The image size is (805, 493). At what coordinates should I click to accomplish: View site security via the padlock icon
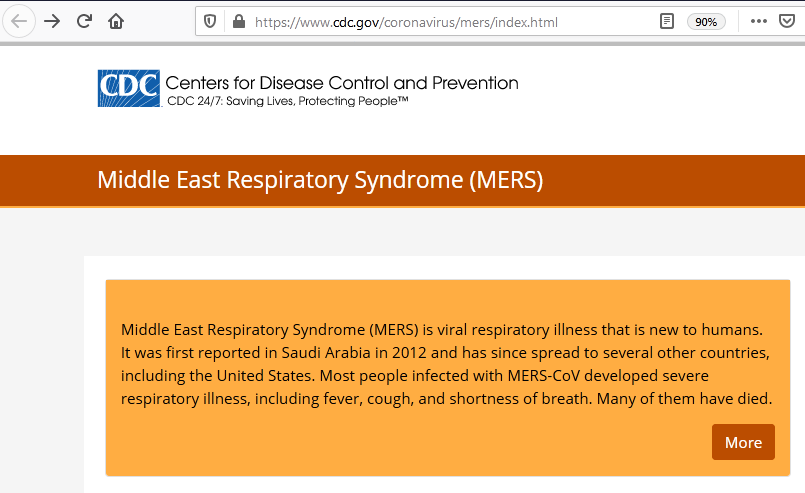(239, 22)
